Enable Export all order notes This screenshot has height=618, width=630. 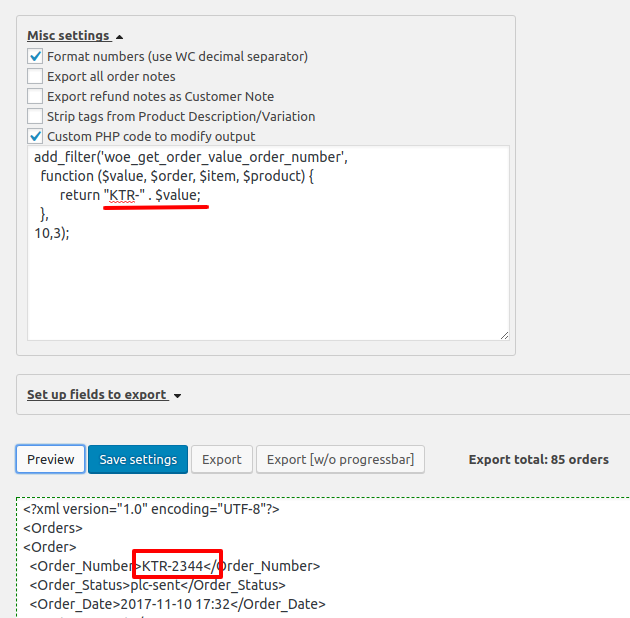coord(36,77)
